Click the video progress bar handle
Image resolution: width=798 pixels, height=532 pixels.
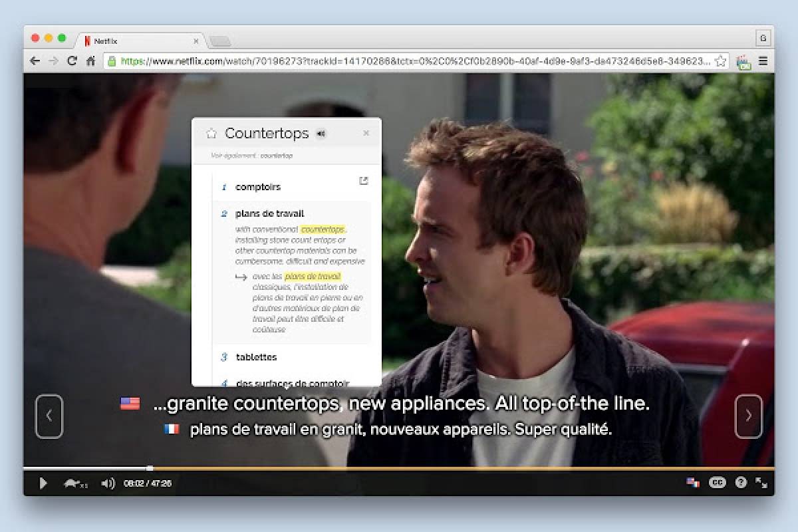pyautogui.click(x=150, y=468)
